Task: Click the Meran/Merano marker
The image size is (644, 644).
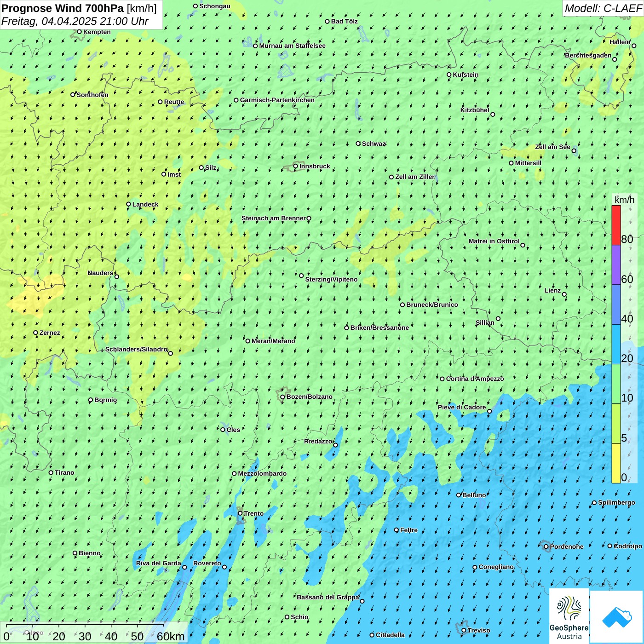Action: 248,341
